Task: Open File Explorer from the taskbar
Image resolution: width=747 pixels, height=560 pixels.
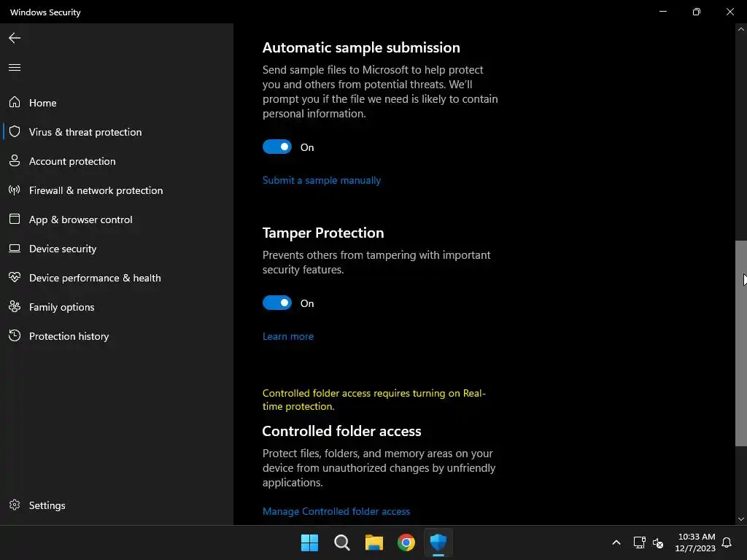Action: 374,542
